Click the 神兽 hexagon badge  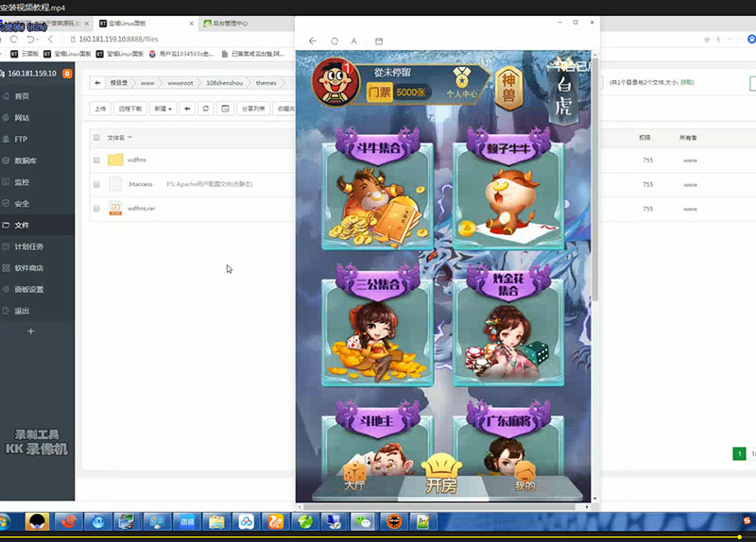coord(508,87)
